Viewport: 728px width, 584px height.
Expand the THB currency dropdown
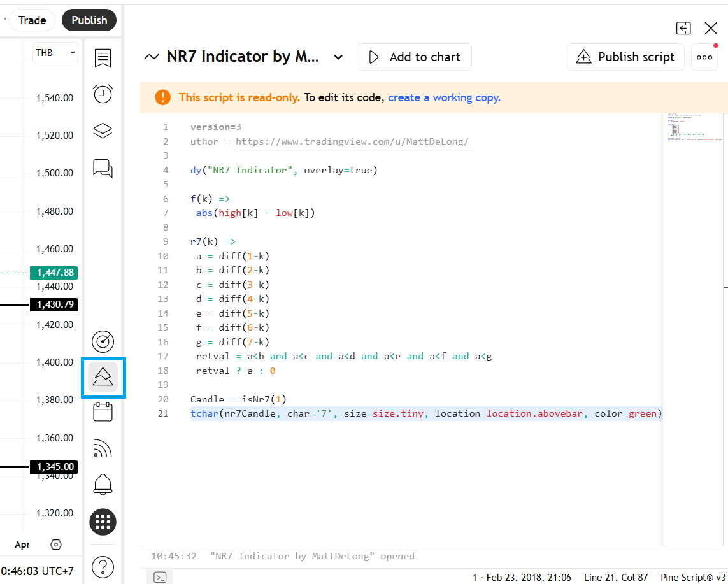[55, 53]
